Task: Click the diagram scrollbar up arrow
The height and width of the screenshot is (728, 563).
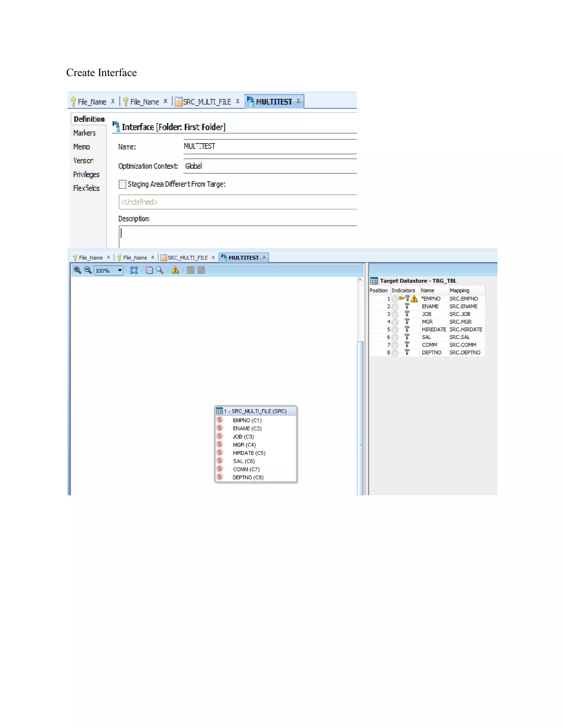Action: (360, 280)
